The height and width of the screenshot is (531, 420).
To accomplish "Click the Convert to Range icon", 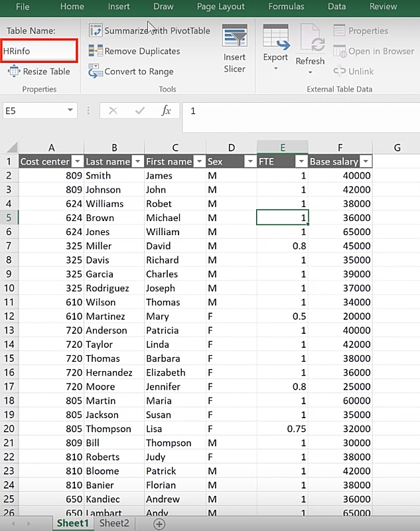I will coord(96,72).
